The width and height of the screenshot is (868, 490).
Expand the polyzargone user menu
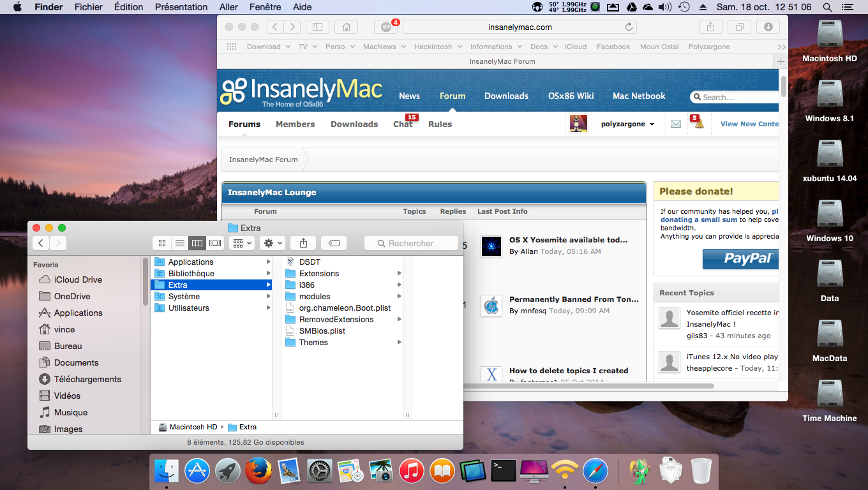[x=627, y=124]
